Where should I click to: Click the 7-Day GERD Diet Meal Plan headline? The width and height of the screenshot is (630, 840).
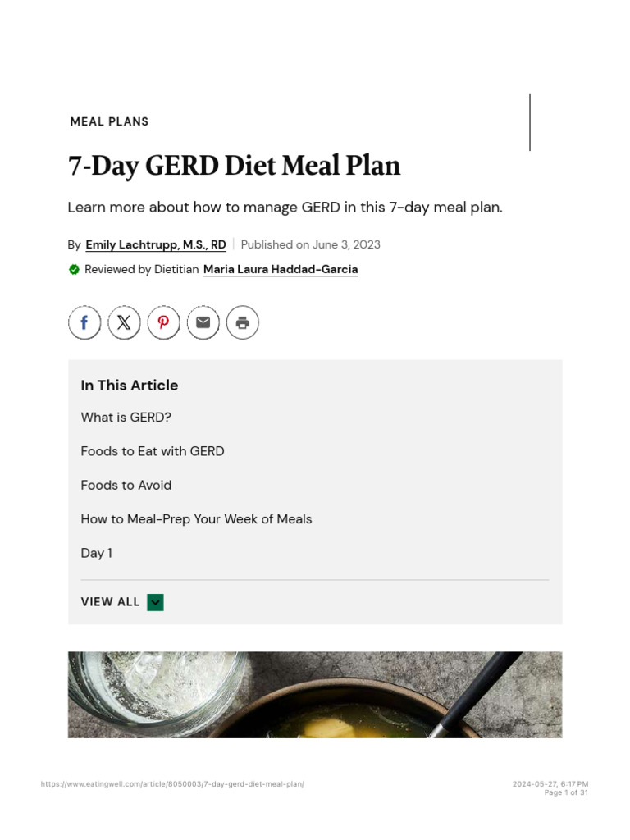pyautogui.click(x=234, y=166)
